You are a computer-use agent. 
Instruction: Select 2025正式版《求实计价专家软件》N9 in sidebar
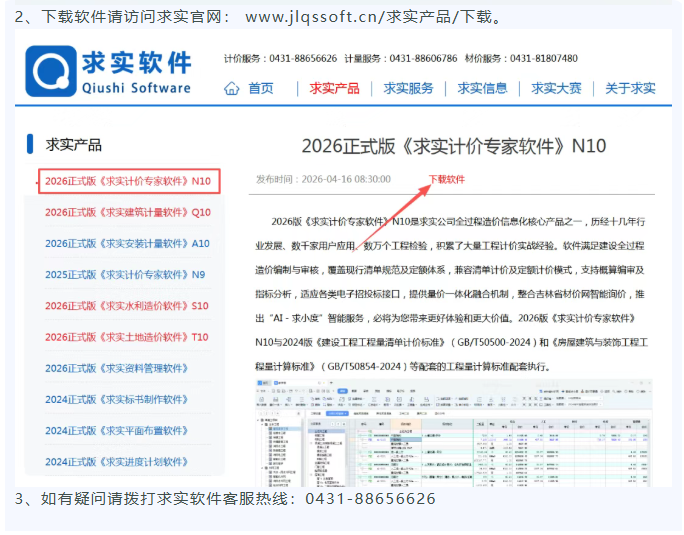pyautogui.click(x=125, y=275)
